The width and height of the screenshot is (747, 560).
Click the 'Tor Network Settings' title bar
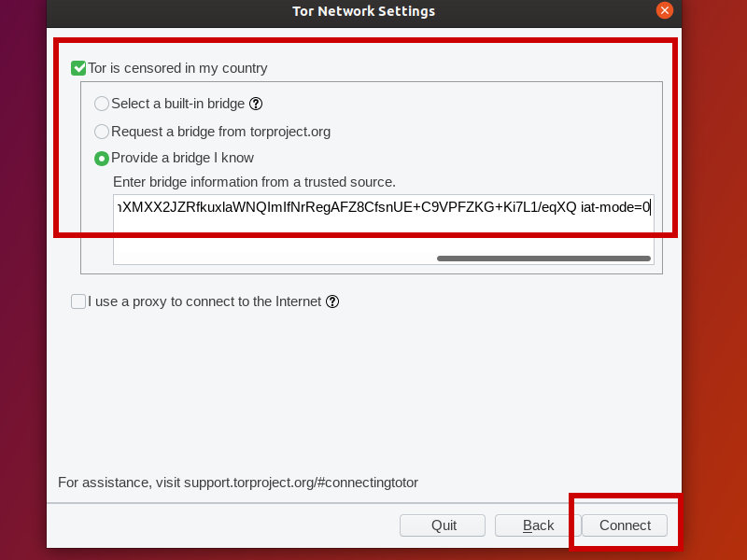(x=364, y=11)
